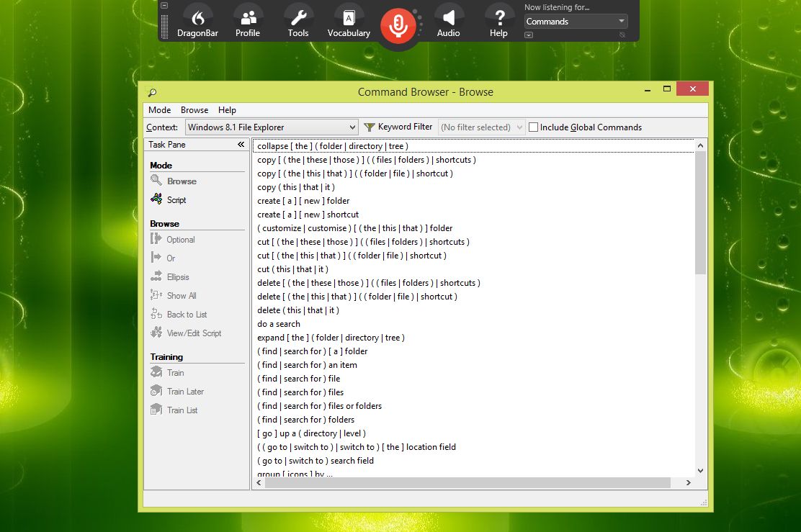This screenshot has height=532, width=801.
Task: Open the Context dropdown showing File Explorer
Action: click(x=272, y=127)
